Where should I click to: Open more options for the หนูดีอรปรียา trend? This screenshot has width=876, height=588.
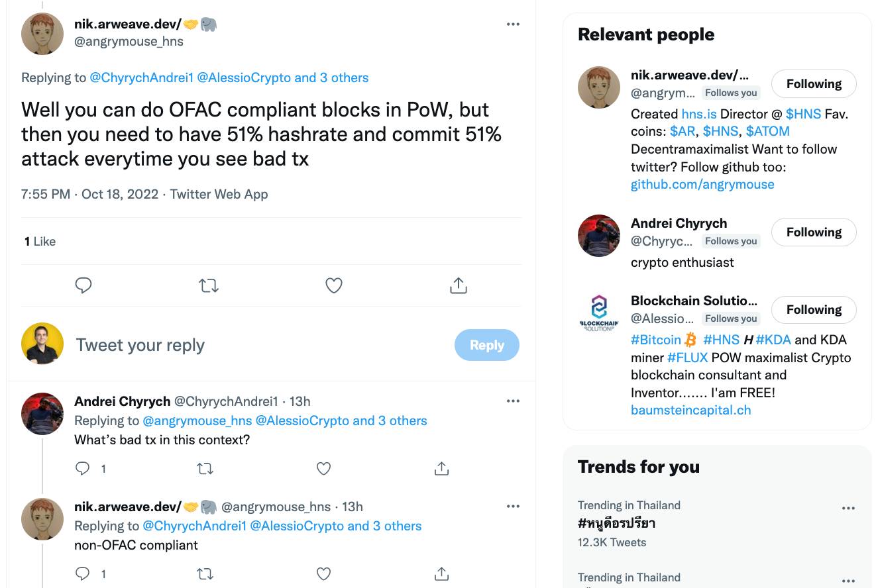(848, 509)
